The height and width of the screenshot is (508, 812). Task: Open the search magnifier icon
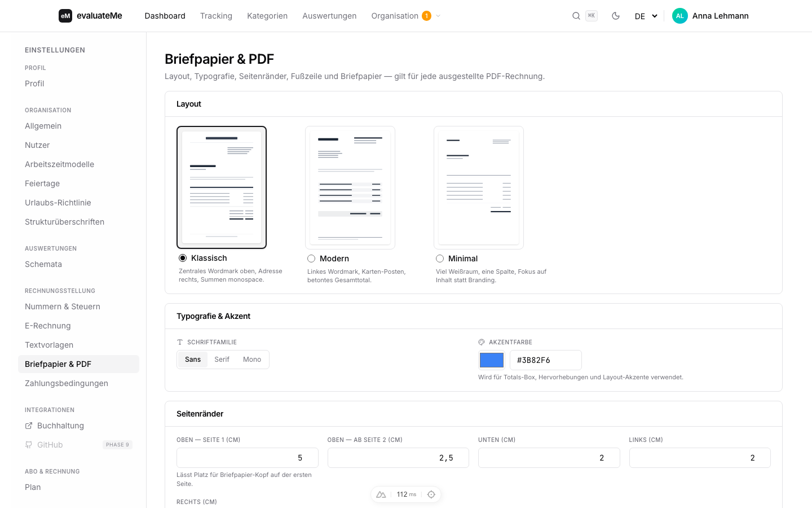[x=576, y=16]
